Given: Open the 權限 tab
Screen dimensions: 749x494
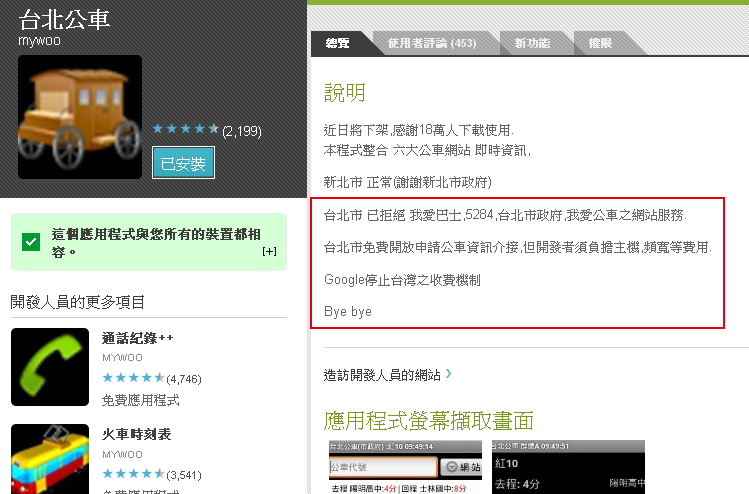Looking at the screenshot, I should point(600,43).
